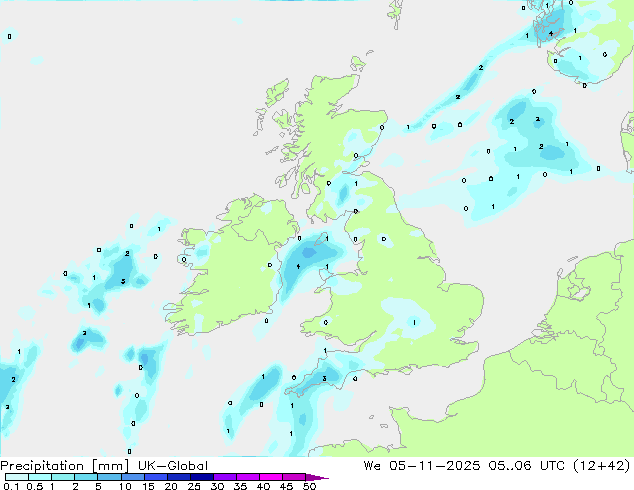Click the '50' legend scale label
This screenshot has width=634, height=490.
coord(309,486)
